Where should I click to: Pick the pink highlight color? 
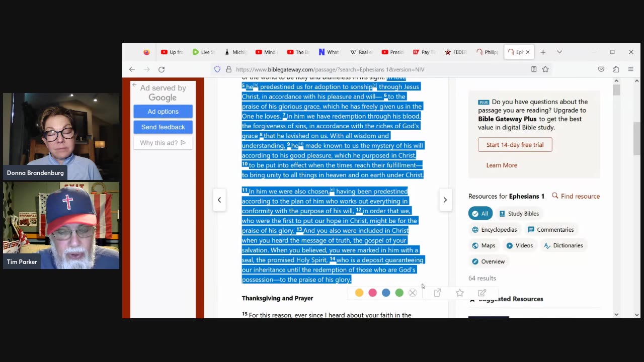(372, 293)
